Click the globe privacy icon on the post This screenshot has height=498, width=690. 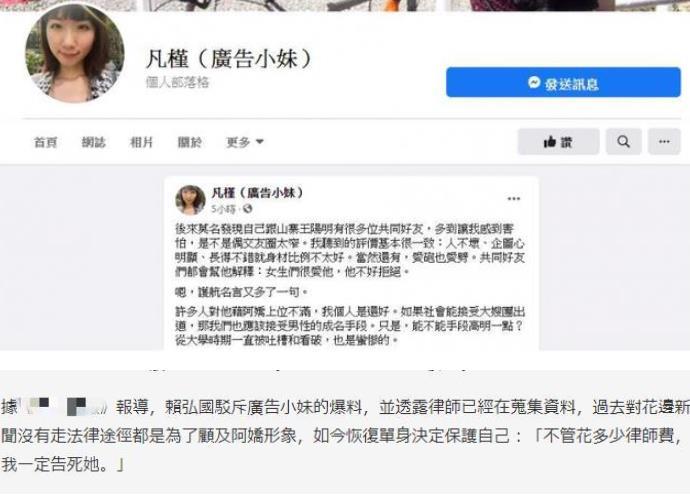tap(247, 209)
